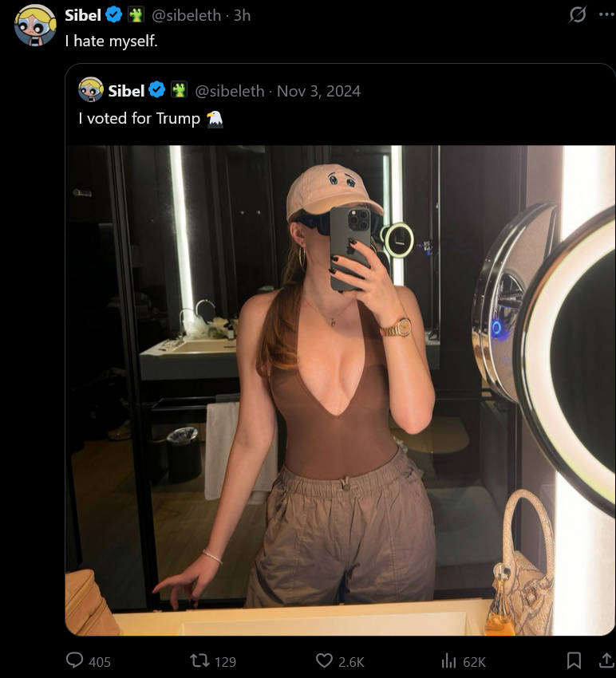Open Sibel's profile avatar at top
The height and width of the screenshot is (678, 616).
coord(35,25)
